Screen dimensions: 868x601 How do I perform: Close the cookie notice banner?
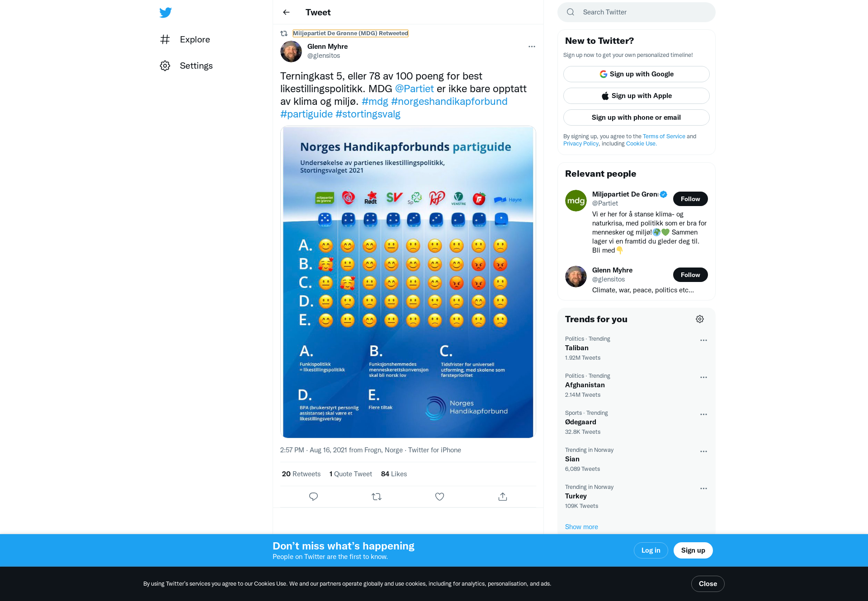point(708,584)
